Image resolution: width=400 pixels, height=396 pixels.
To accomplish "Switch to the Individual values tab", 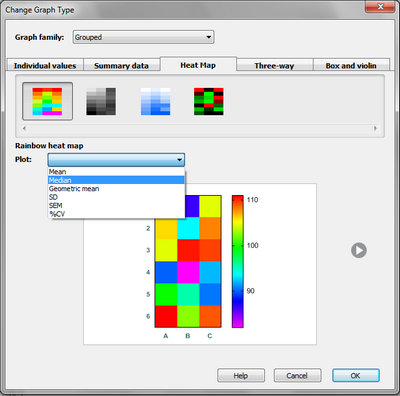I will coord(45,66).
